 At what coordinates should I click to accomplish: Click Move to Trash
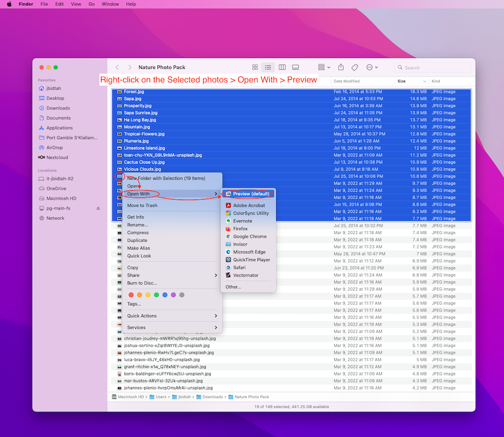pyautogui.click(x=172, y=205)
